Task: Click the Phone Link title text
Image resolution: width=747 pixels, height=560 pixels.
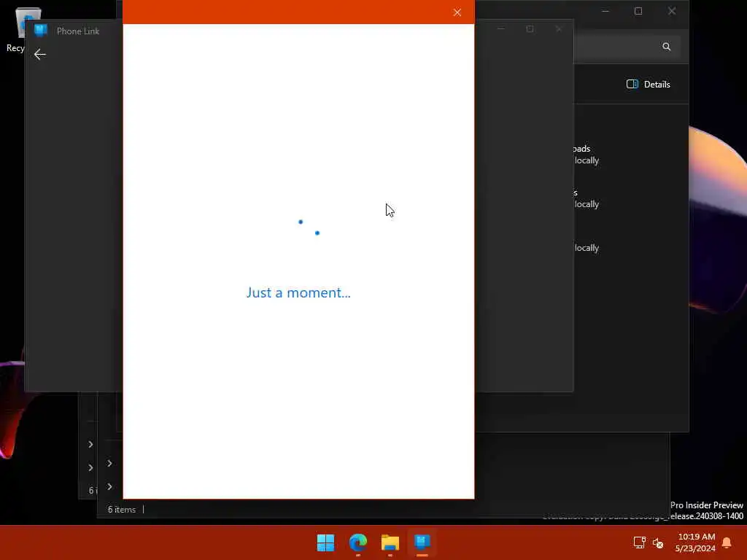Action: (x=78, y=31)
